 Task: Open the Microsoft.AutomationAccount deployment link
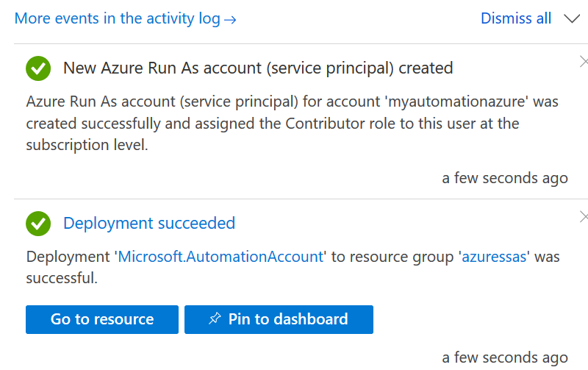tap(220, 257)
